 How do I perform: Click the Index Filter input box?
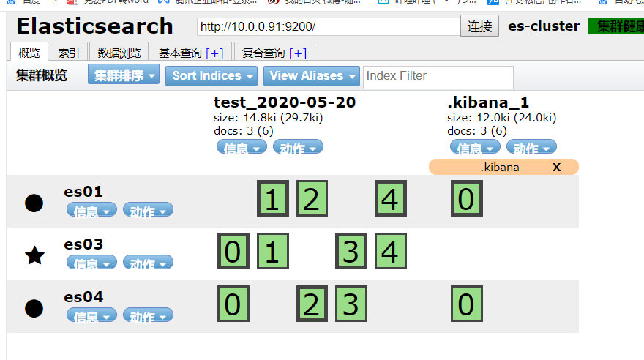(x=438, y=77)
